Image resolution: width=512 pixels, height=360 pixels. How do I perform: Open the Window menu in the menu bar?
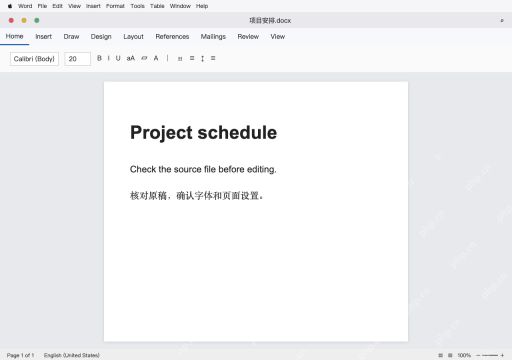pos(180,6)
